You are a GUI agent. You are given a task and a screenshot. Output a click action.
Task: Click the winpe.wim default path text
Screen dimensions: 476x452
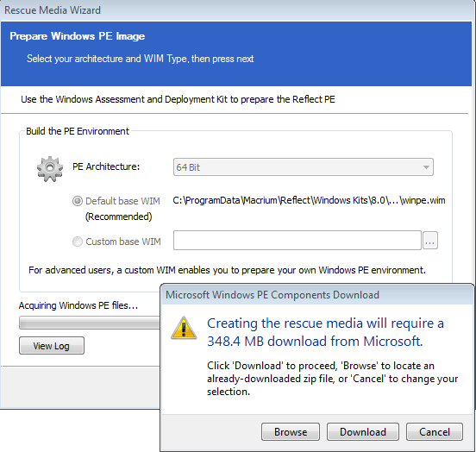[x=309, y=200]
